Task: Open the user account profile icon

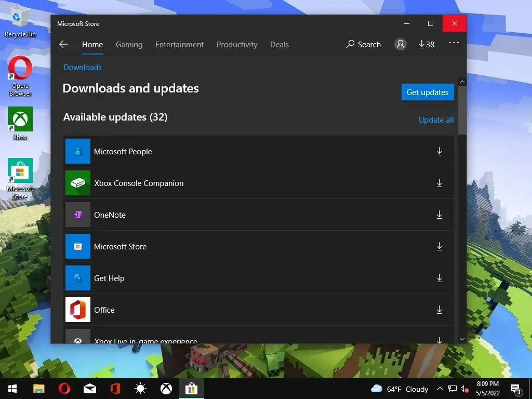Action: coord(401,45)
